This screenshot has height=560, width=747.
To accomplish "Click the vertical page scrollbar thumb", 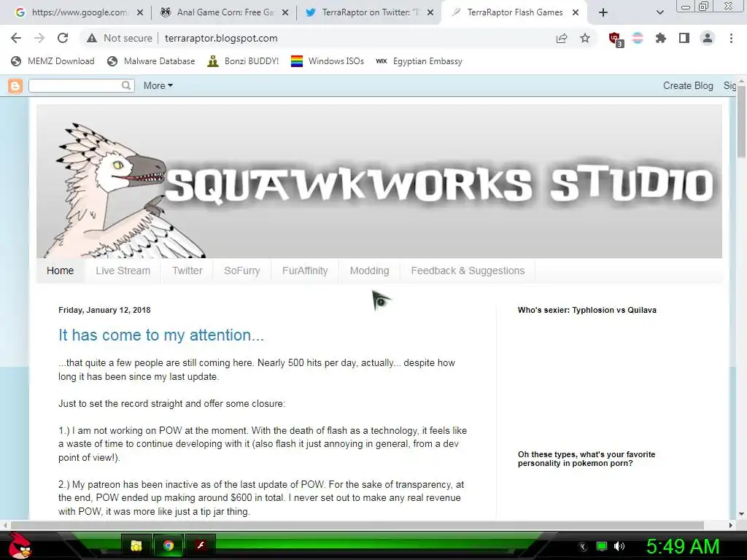I will [x=742, y=122].
